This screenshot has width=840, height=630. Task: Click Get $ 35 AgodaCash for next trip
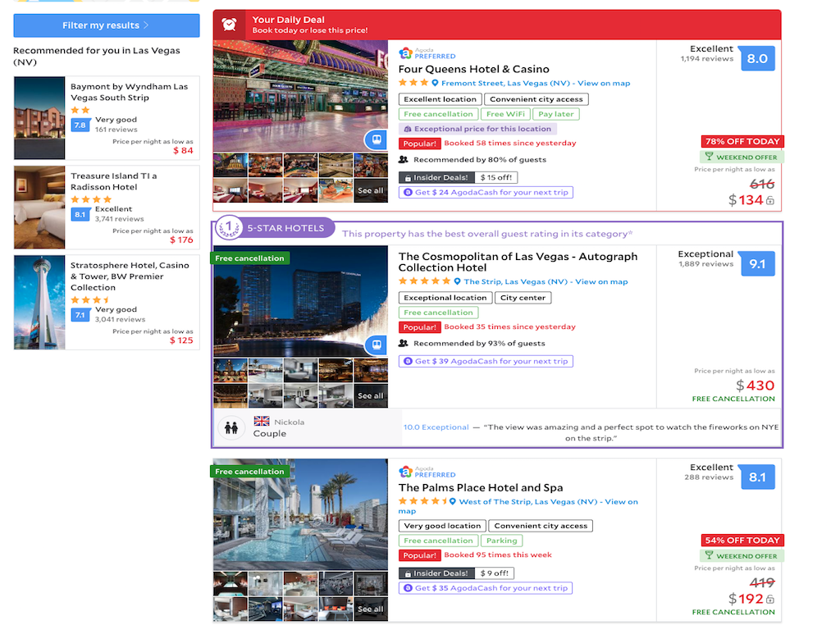486,588
